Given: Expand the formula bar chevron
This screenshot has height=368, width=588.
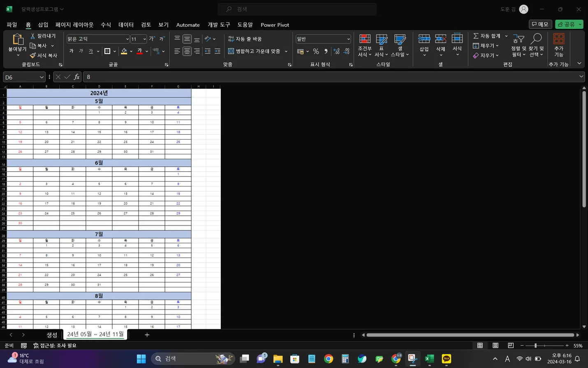Looking at the screenshot, I should (x=581, y=77).
